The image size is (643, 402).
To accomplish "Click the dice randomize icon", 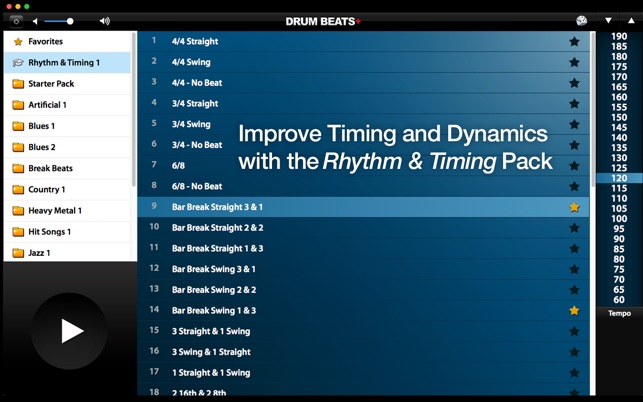I will pyautogui.click(x=581, y=21).
